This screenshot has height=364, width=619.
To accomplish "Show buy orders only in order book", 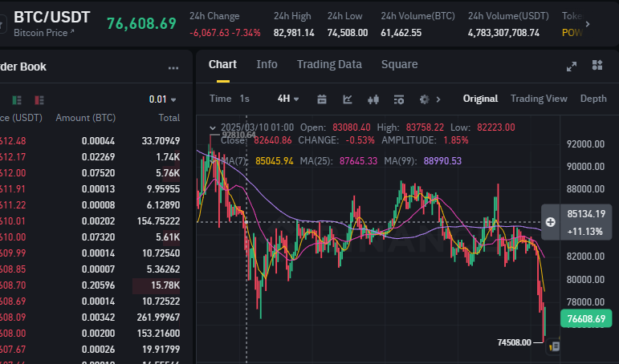I will [x=18, y=99].
